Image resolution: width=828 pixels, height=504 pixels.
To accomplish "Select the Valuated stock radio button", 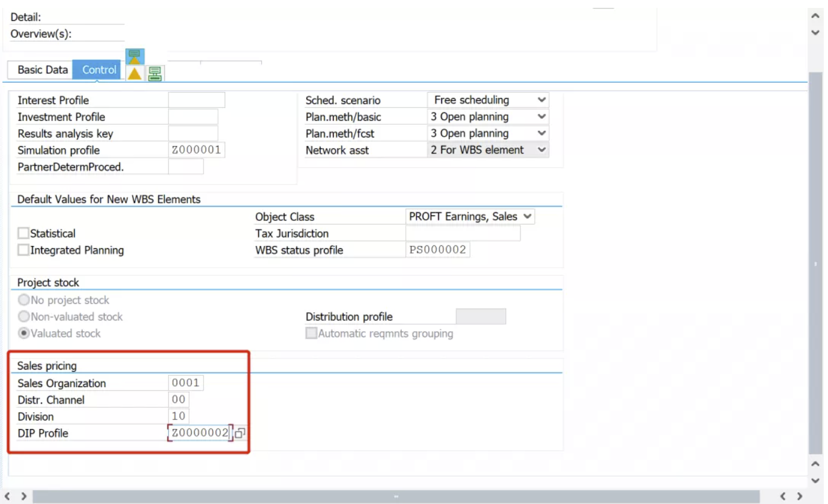I will 24,334.
